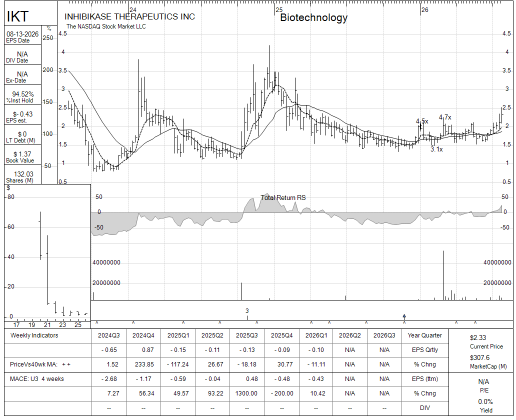This screenshot has height=420, width=516.
Task: Click the '21' year label on the inset chart axis
Action: pyautogui.click(x=47, y=325)
